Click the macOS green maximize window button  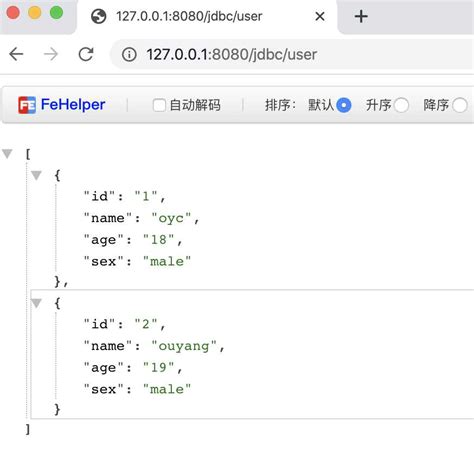tap(56, 13)
